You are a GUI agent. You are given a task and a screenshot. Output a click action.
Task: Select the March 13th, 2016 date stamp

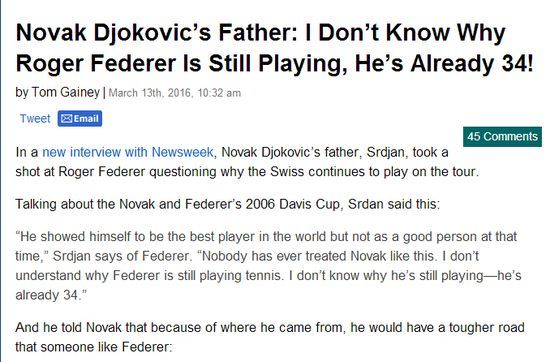click(150, 93)
